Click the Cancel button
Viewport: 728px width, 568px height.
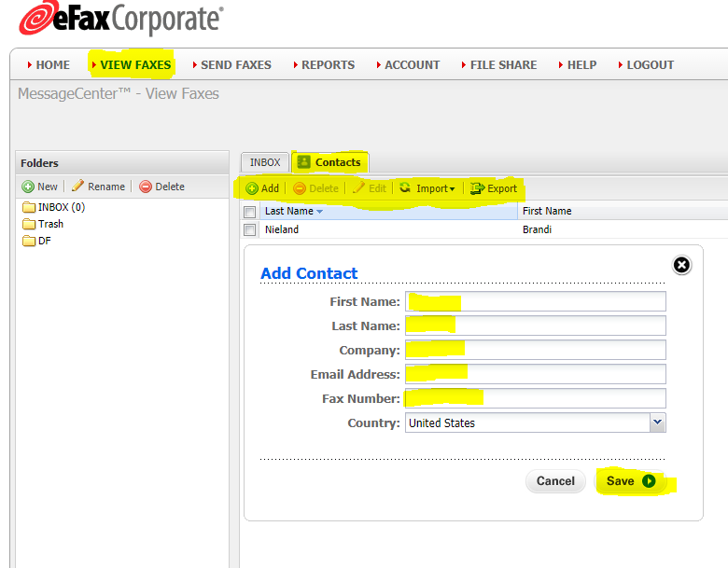pos(555,481)
